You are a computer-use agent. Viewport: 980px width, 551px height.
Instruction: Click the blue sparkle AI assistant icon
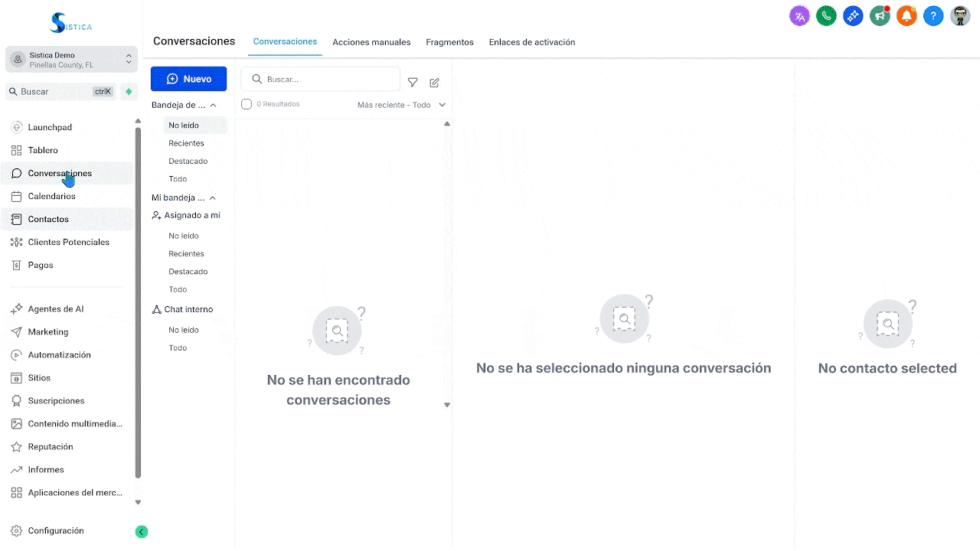click(853, 15)
